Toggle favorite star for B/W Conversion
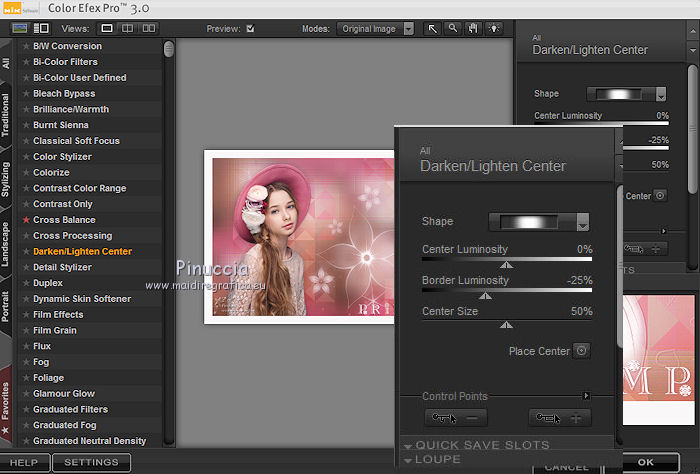This screenshot has width=700, height=474. (26, 46)
